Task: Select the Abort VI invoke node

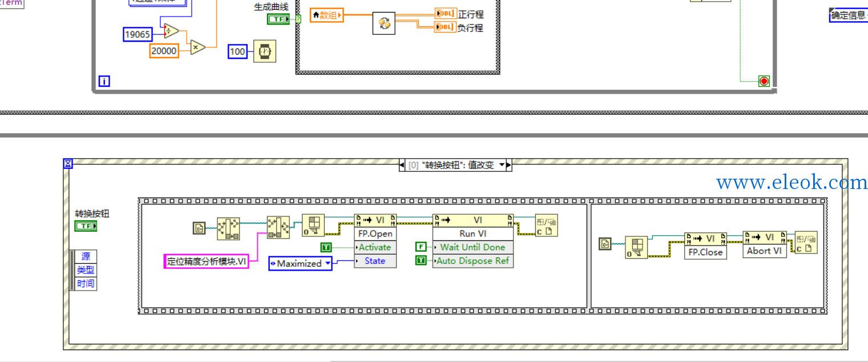Action: [765, 244]
